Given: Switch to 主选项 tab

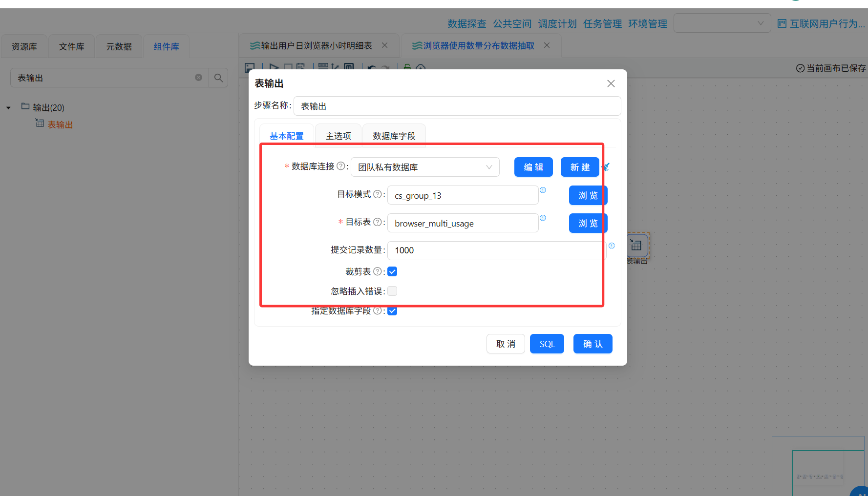Looking at the screenshot, I should pos(339,136).
